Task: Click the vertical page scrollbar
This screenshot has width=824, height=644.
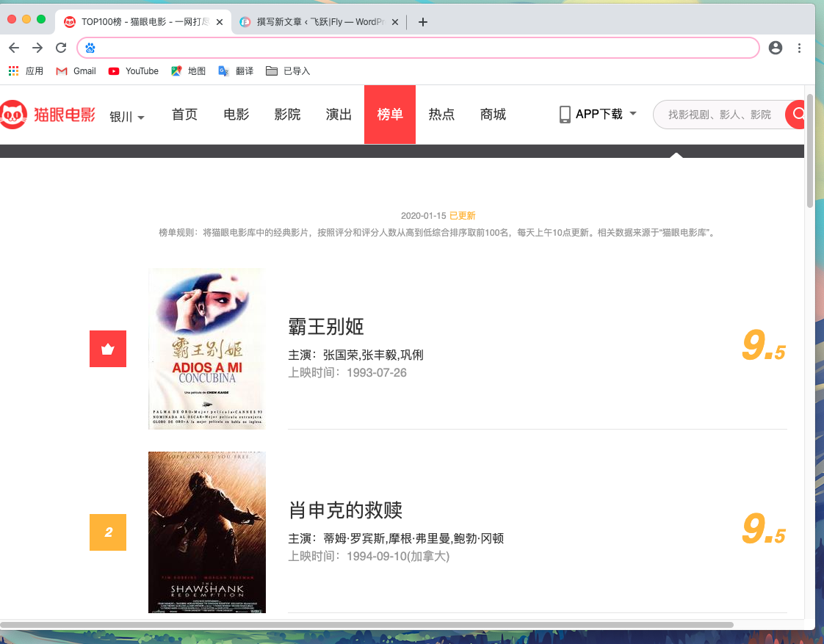Action: (x=810, y=151)
